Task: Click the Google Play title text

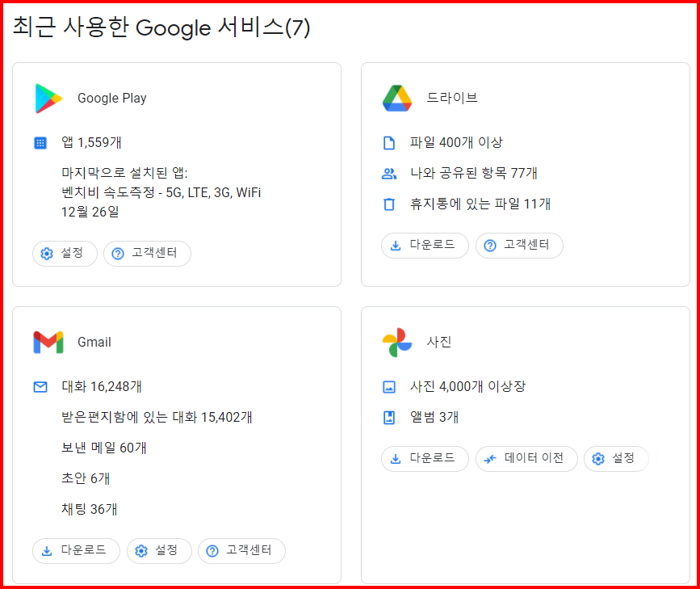Action: [x=112, y=99]
